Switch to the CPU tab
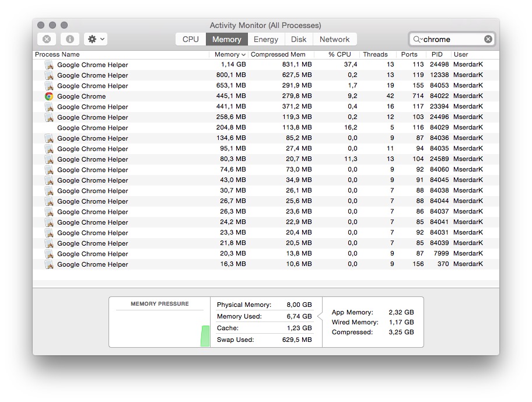Image resolution: width=532 pixels, height=402 pixels. [191, 39]
